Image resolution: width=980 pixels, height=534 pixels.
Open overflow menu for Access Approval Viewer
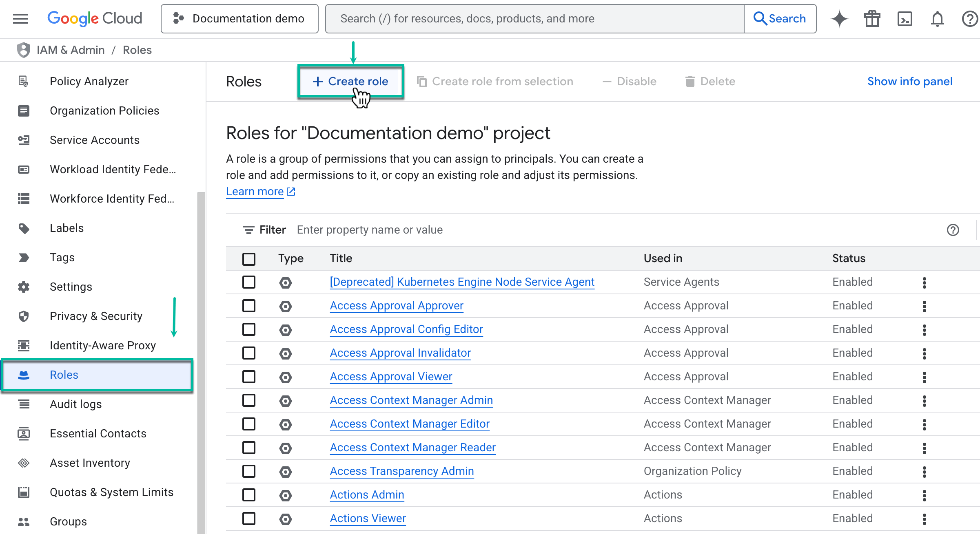click(924, 377)
